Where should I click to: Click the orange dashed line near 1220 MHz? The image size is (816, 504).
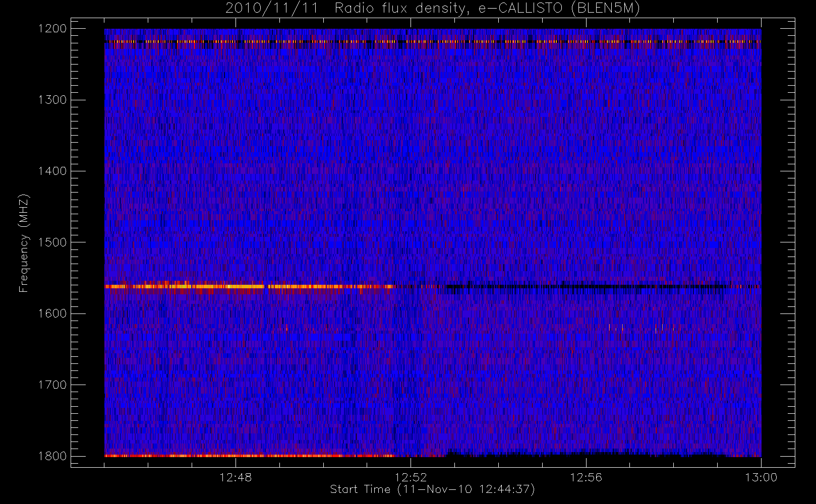pyautogui.click(x=433, y=41)
